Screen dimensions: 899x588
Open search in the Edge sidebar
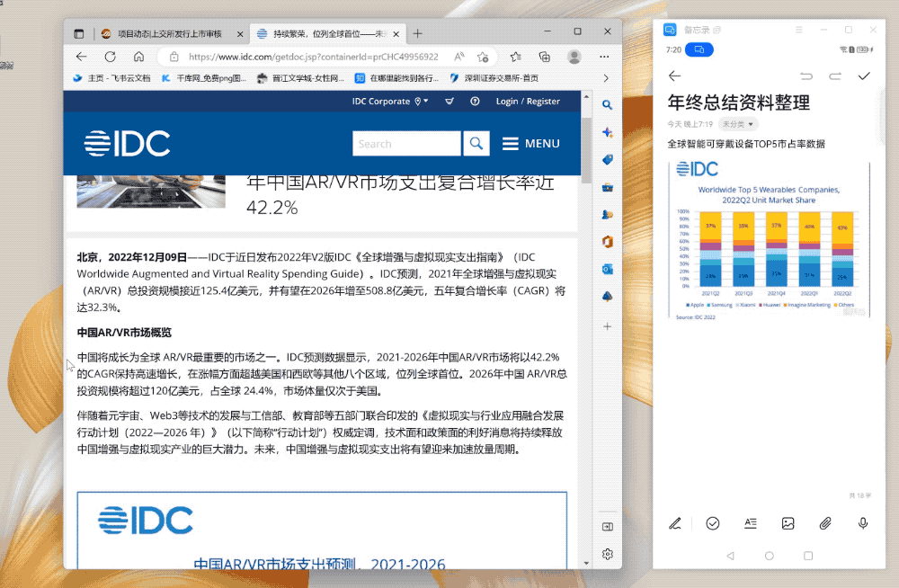(x=607, y=104)
